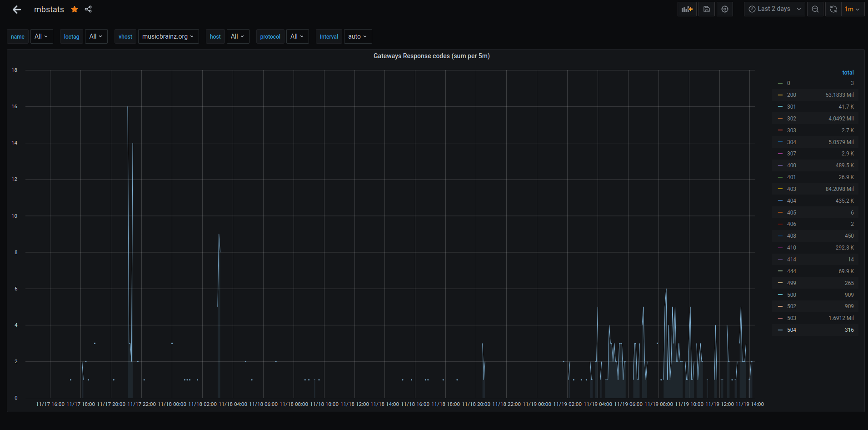
Task: Select the 444 legend entry
Action: coord(791,271)
